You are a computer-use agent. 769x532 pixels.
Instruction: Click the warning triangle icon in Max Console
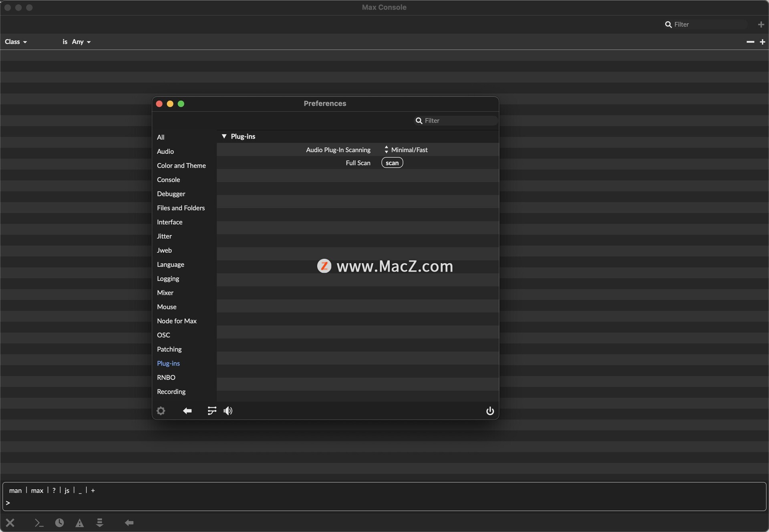(x=80, y=523)
